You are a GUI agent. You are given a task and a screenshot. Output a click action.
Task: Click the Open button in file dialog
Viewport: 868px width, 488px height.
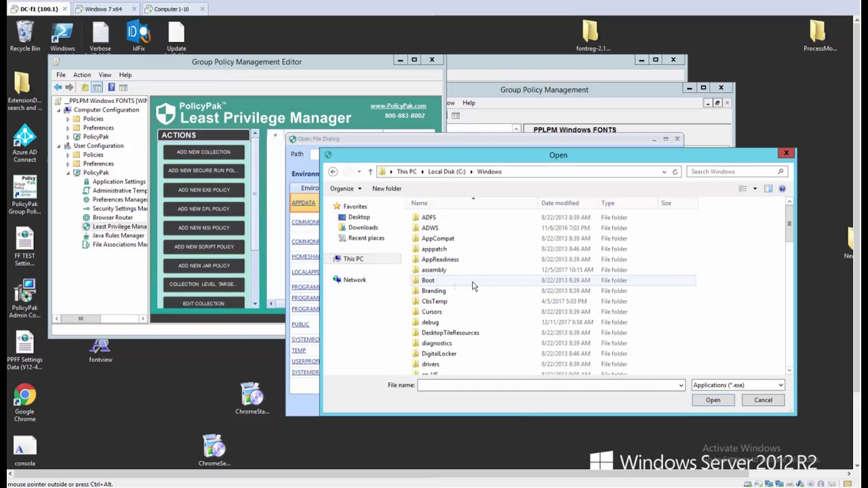[713, 400]
